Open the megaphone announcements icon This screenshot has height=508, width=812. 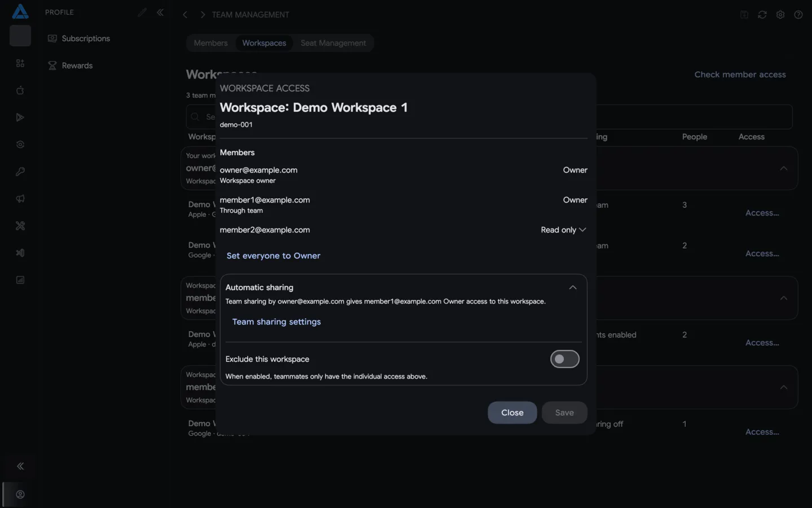pos(20,199)
